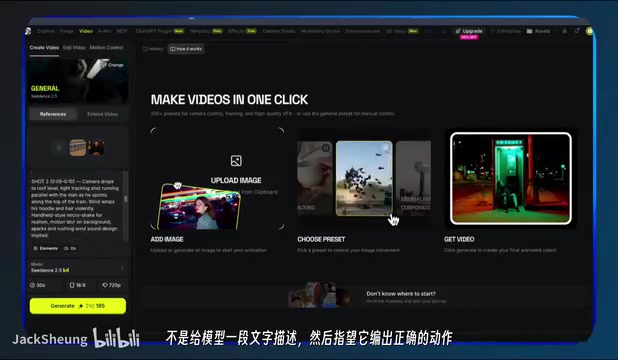Open the Edit Video tab
Viewport: 618px width, 360px height.
pos(74,48)
